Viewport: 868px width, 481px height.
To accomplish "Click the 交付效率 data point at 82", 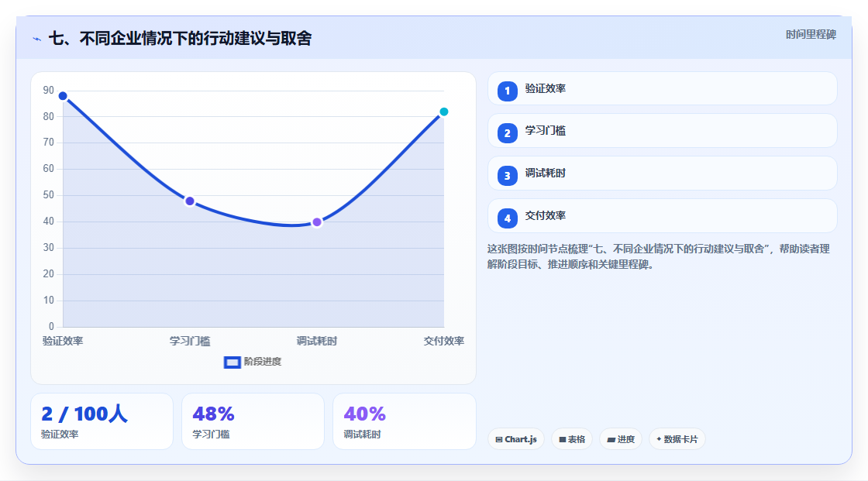I will pyautogui.click(x=444, y=112).
